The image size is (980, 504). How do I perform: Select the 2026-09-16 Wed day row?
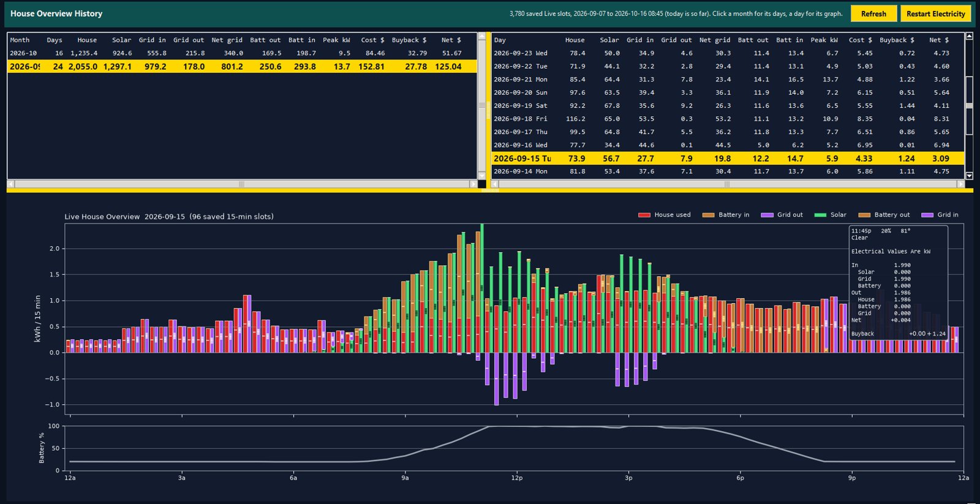click(x=728, y=145)
